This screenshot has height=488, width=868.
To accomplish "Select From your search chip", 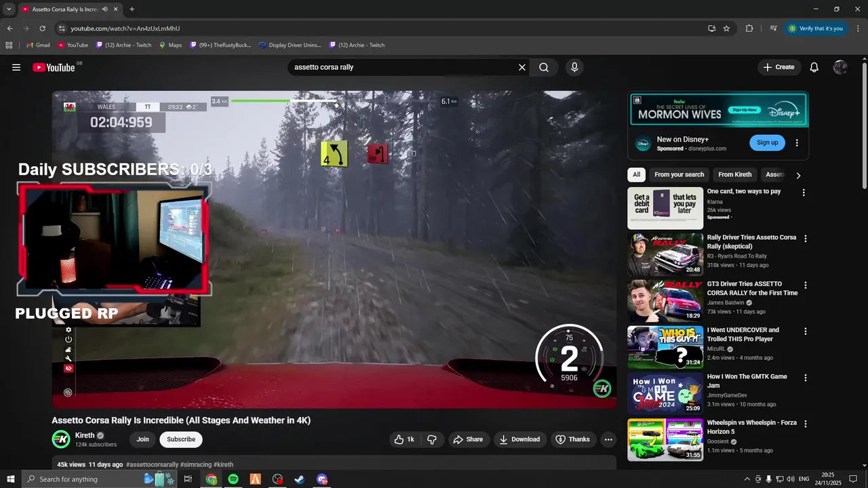I will (679, 174).
